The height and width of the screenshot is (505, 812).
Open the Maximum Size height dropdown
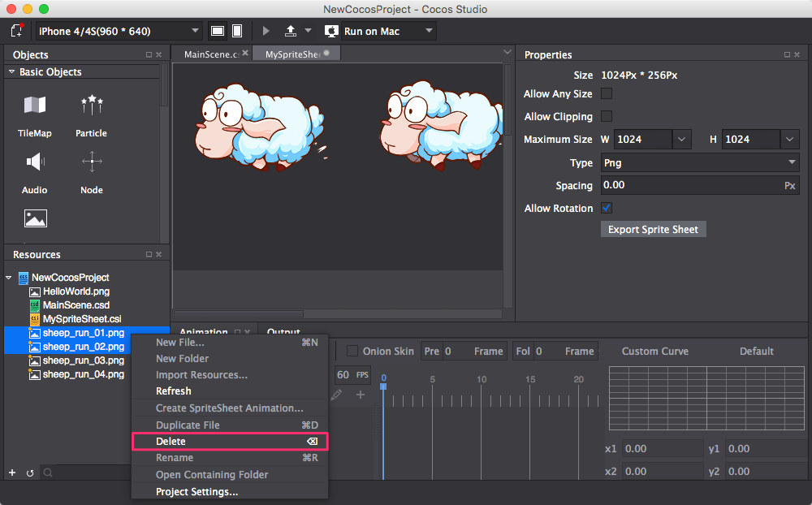coord(789,140)
